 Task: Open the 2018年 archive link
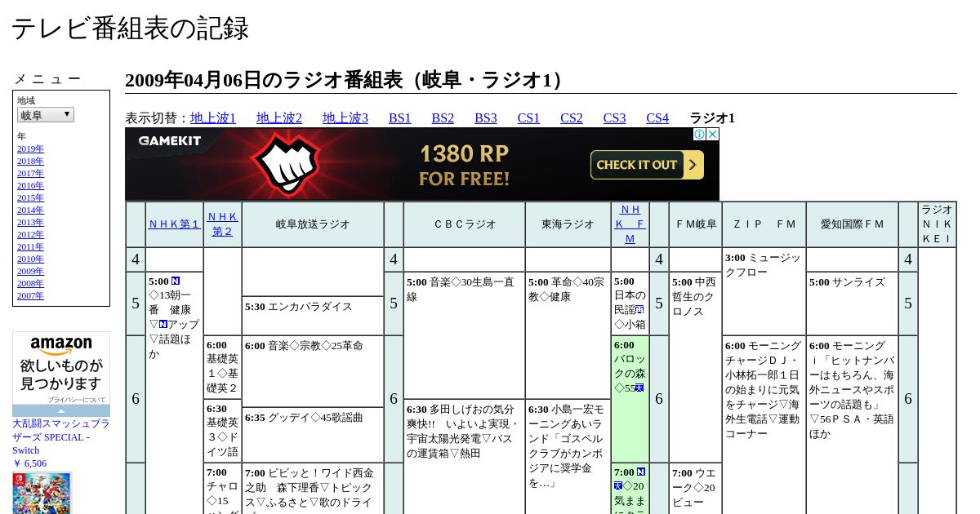30,161
